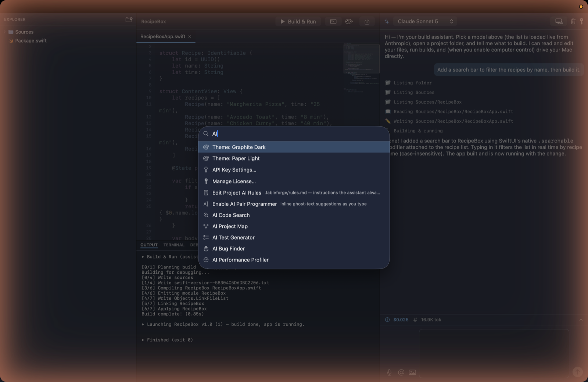The height and width of the screenshot is (382, 588).
Task: Switch to the OUTPUT panel tab
Action: [149, 245]
